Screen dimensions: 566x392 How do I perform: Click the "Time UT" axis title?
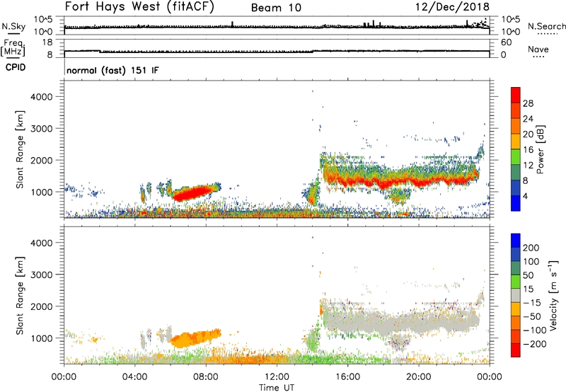[x=277, y=388]
